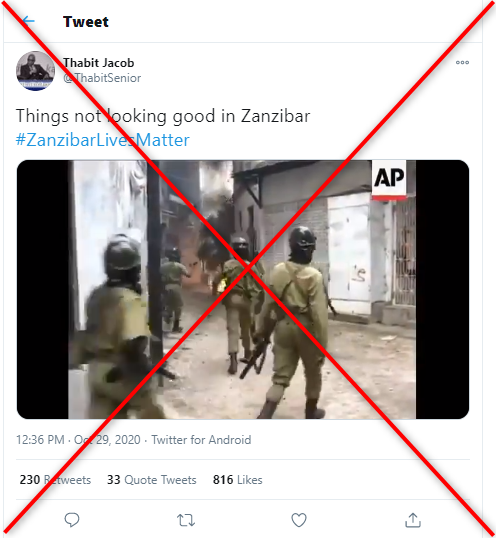Viewport: 496px width, 538px height.
Task: Click the tweet text about Zanzibar
Action: [163, 116]
